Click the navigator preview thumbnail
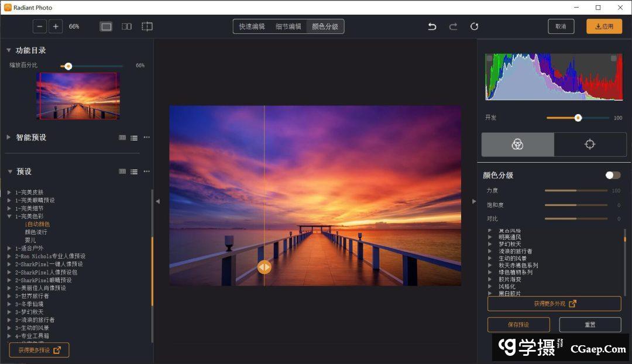 78,96
